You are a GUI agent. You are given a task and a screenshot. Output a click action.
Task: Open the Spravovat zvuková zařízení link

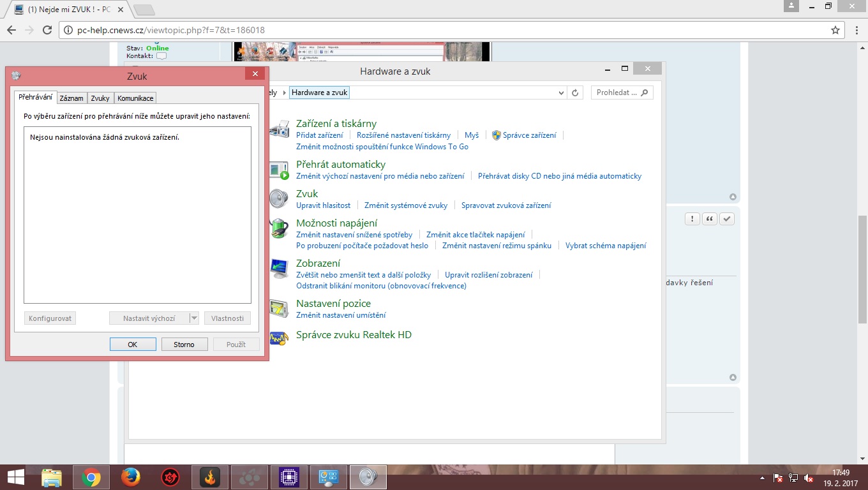[506, 205]
